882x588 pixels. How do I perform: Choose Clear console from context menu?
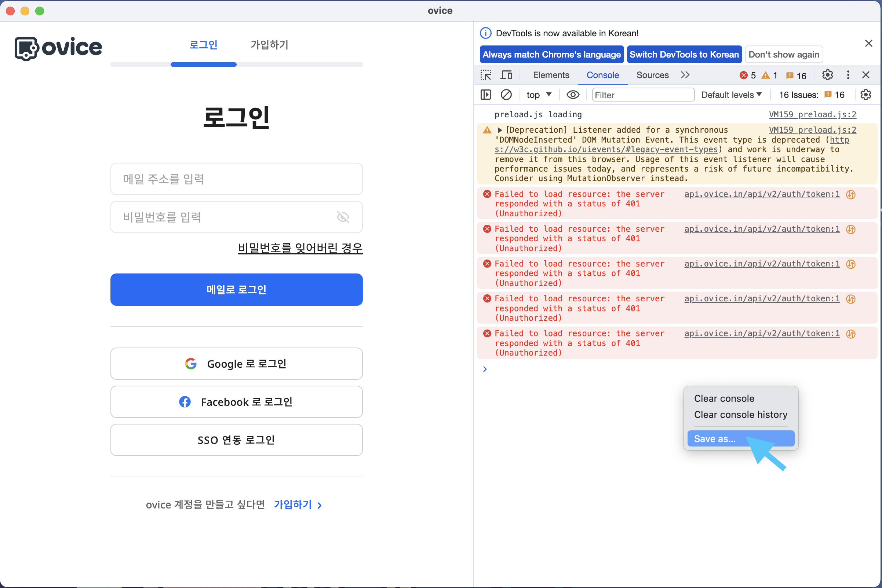point(741,398)
